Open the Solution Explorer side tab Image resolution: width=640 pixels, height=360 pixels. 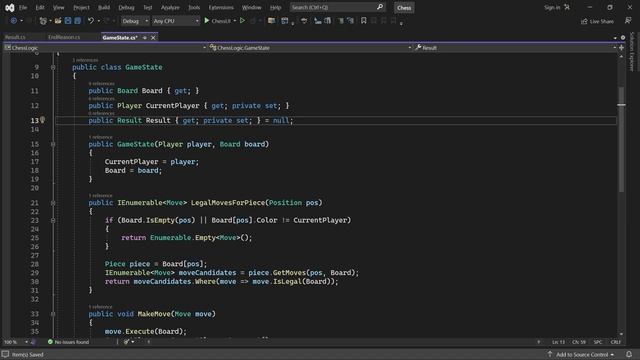coord(632,52)
